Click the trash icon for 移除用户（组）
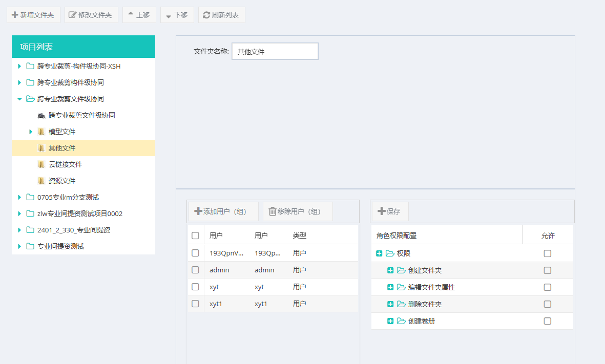Screen dimensions: 605x364 coord(273,211)
